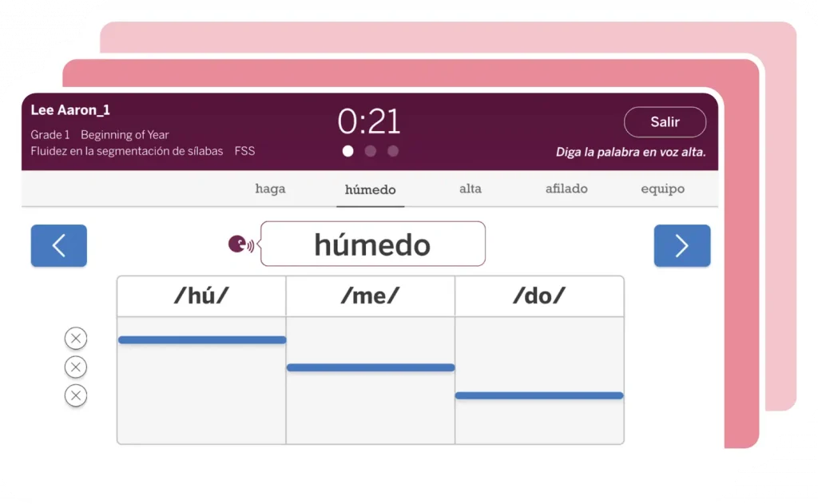Click the middle X circle icon
818x504 pixels.
[x=76, y=367]
